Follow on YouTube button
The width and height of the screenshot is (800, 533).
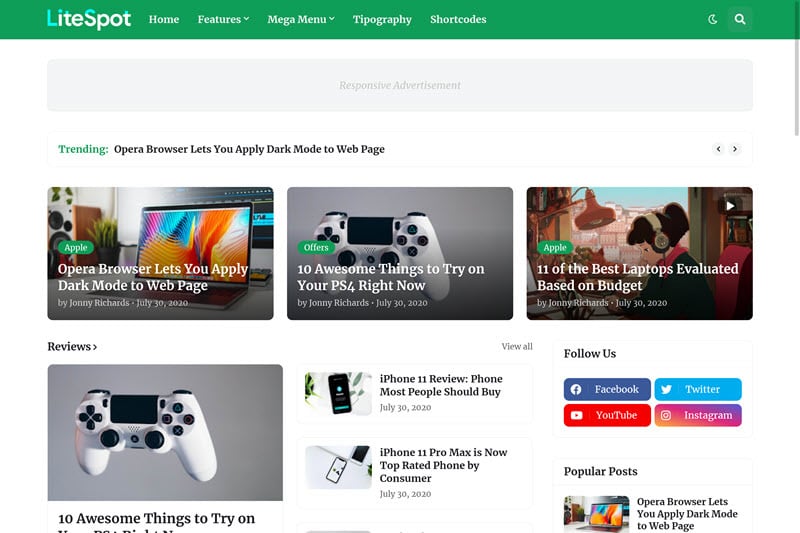[607, 415]
